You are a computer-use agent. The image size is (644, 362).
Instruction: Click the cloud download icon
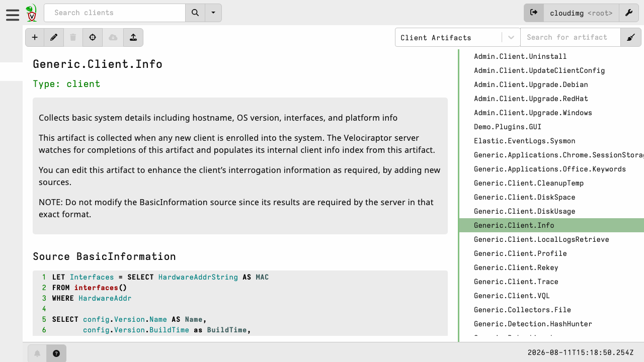pos(113,38)
